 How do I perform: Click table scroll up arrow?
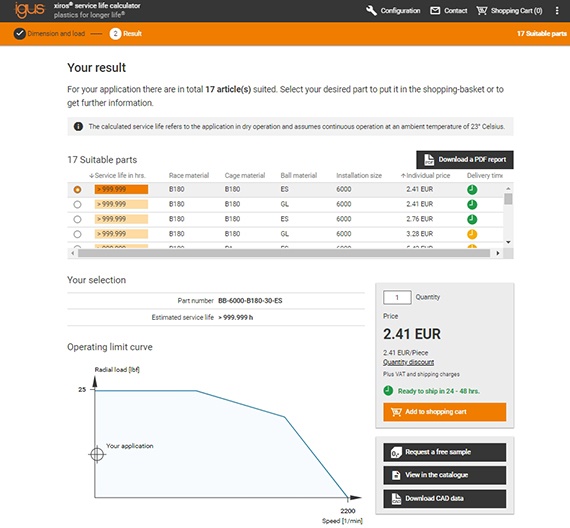tap(508, 188)
